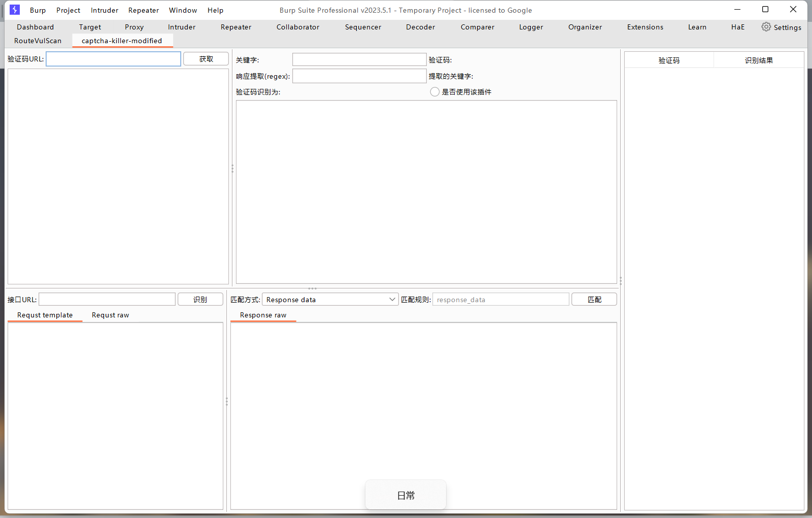The image size is (812, 518).
Task: Minimize the Burp Suite window
Action: tap(737, 9)
